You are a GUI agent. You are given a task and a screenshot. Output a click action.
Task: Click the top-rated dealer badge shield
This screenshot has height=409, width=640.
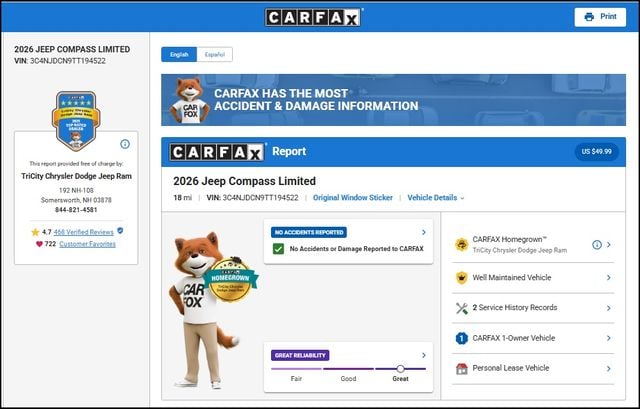click(76, 121)
